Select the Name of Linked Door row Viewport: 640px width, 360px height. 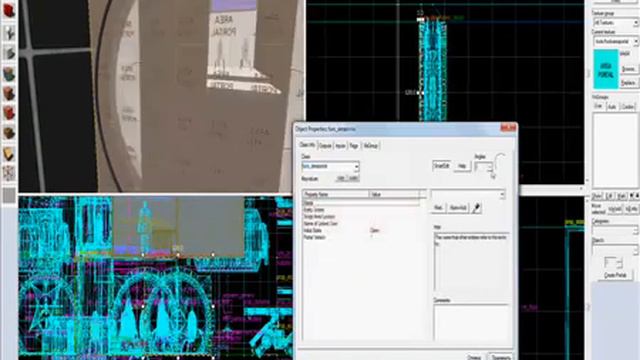(x=361, y=224)
